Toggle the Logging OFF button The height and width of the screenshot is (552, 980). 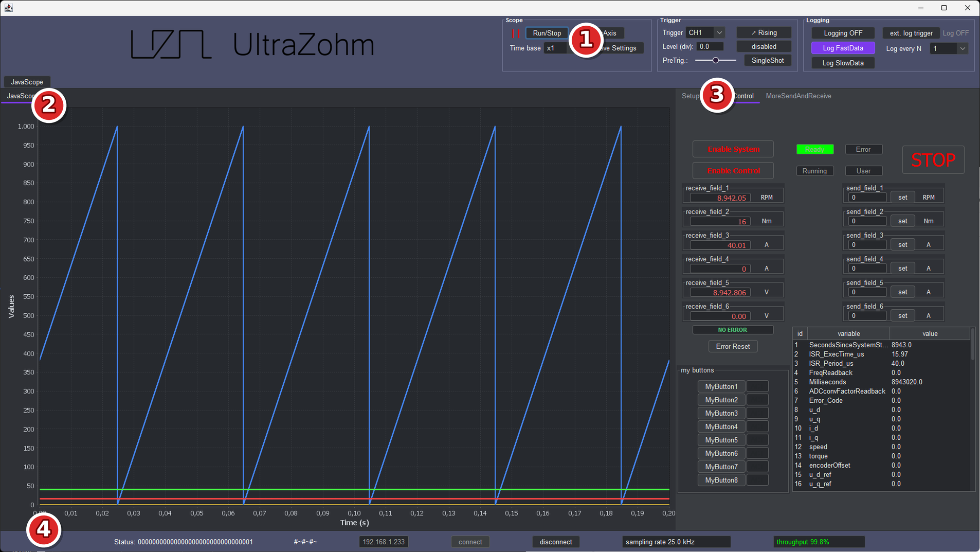coord(843,33)
